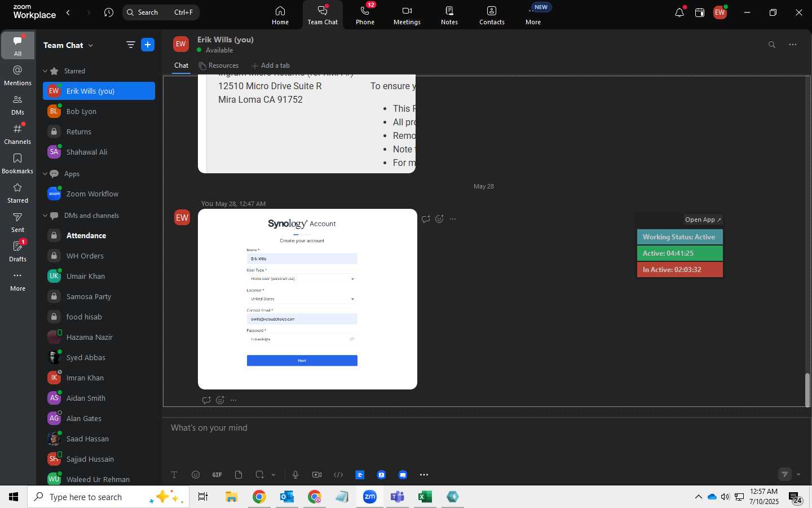The height and width of the screenshot is (508, 812).
Task: Open the emoji picker
Action: click(196, 475)
